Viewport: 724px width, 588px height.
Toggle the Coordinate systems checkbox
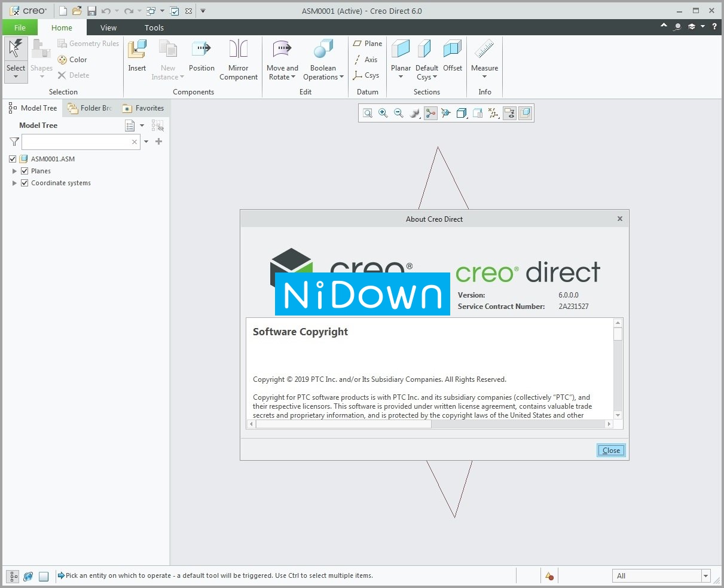[25, 183]
